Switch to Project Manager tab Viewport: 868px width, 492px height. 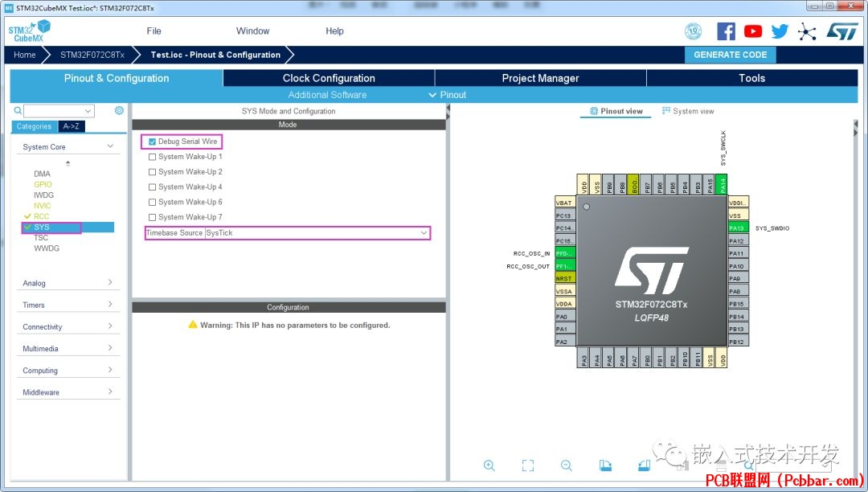(540, 78)
